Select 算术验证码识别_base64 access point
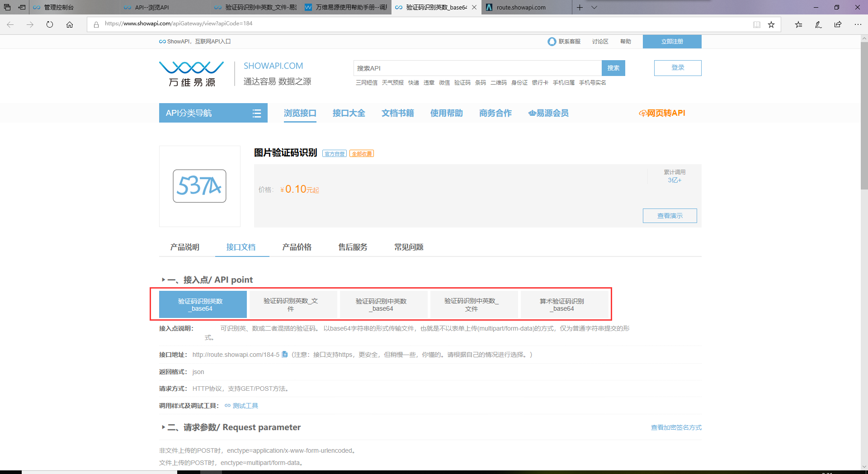868x474 pixels. pyautogui.click(x=565, y=304)
